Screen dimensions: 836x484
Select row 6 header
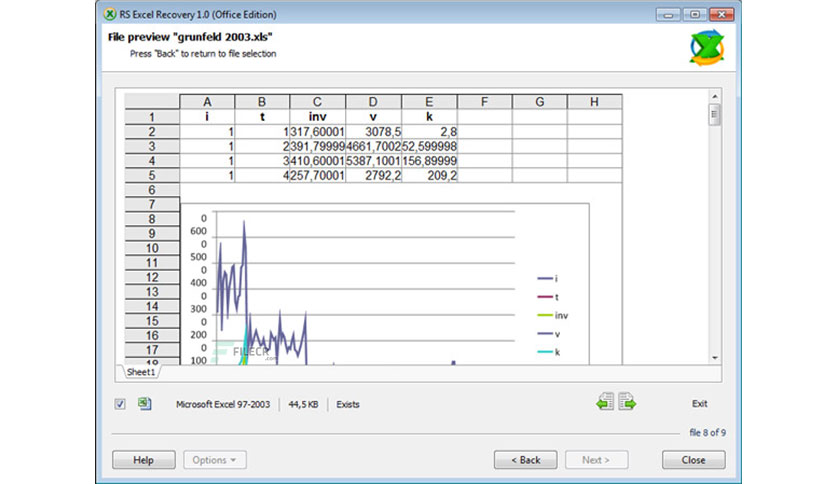click(152, 190)
